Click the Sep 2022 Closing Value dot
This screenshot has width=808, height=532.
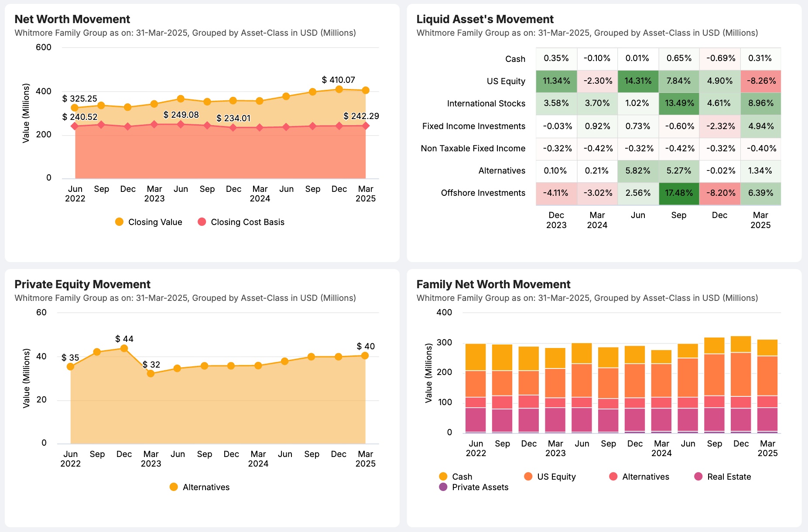[102, 105]
